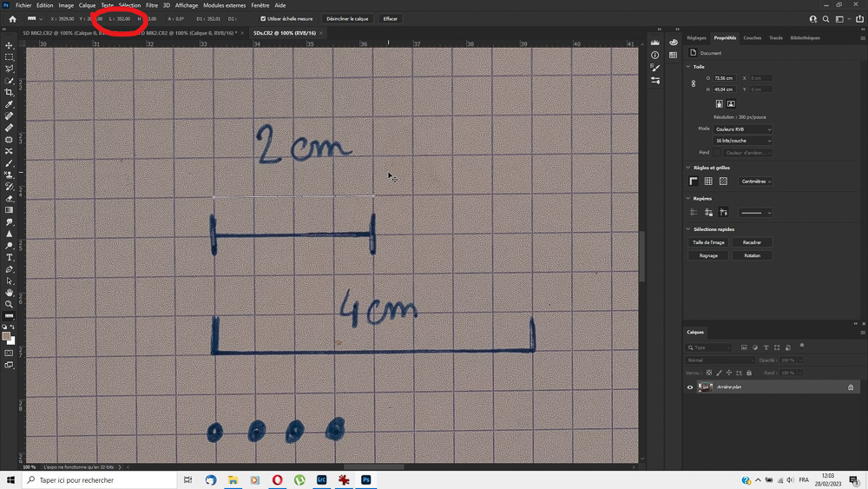Viewport: 868px width, 489px height.
Task: Click the Home icon in options bar
Action: (12, 19)
